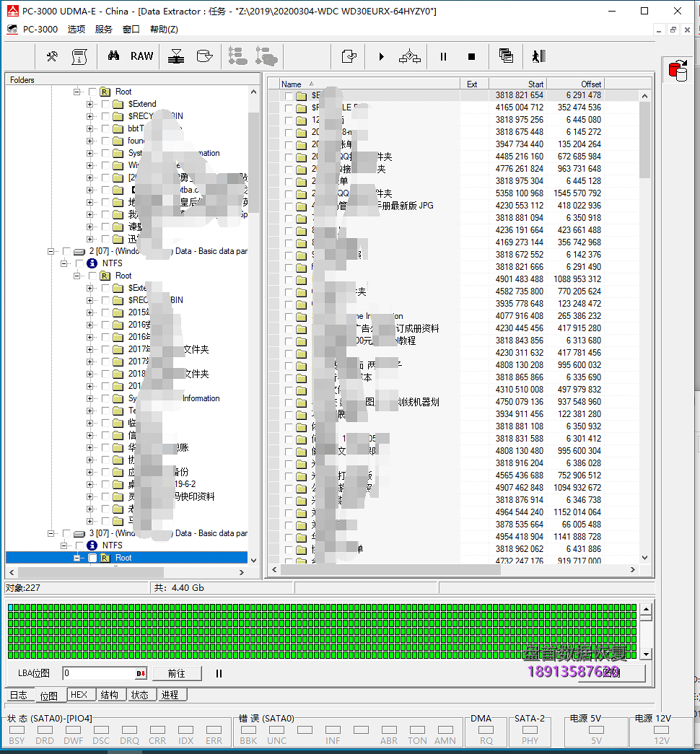Collapse the highlighted Root node

coord(76,558)
